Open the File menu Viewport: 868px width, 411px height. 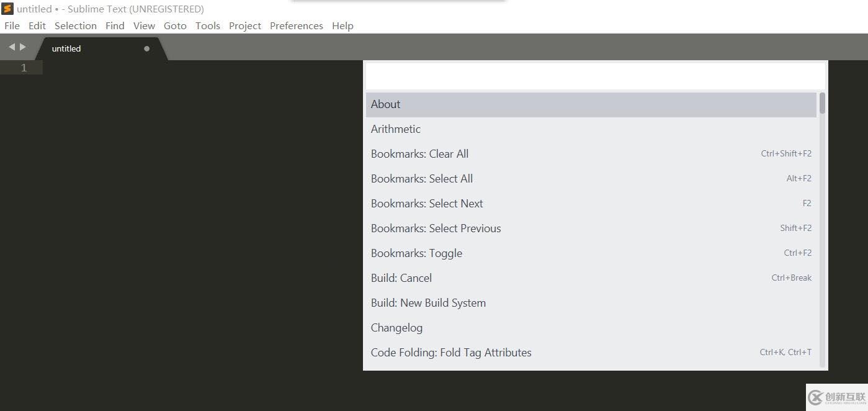coord(12,25)
